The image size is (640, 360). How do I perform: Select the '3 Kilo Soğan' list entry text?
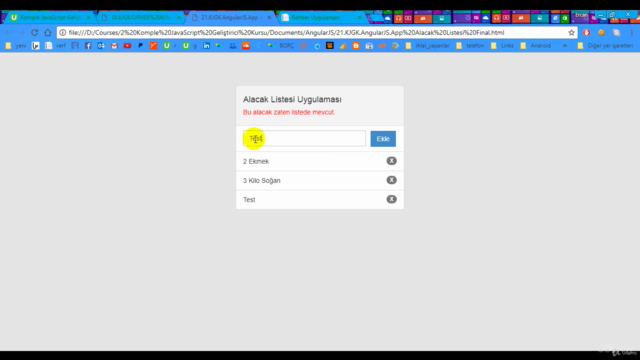point(262,180)
